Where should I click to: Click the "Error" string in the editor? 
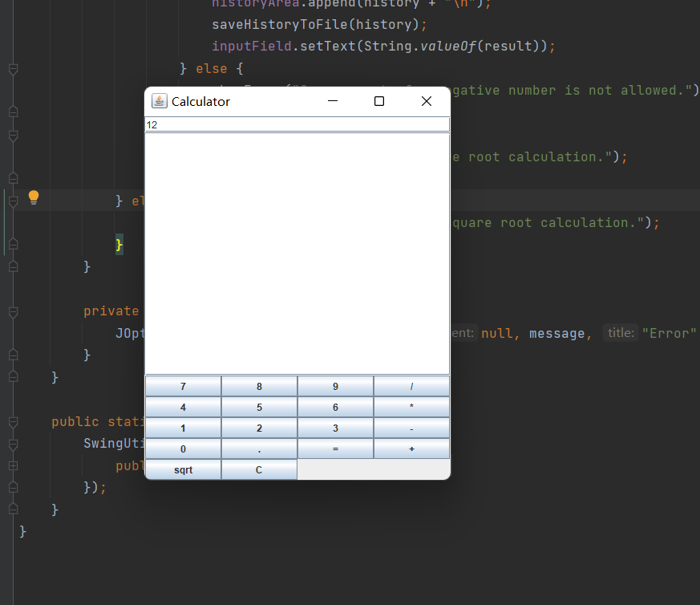pyautogui.click(x=669, y=333)
